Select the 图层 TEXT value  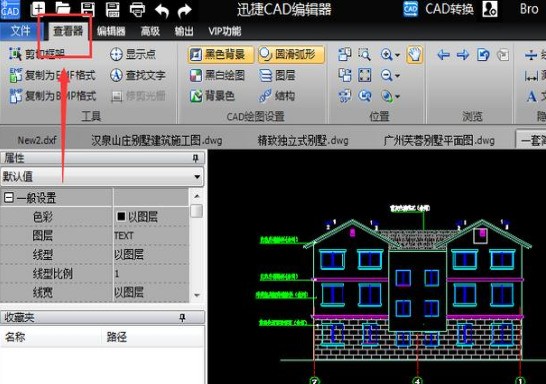pos(151,236)
